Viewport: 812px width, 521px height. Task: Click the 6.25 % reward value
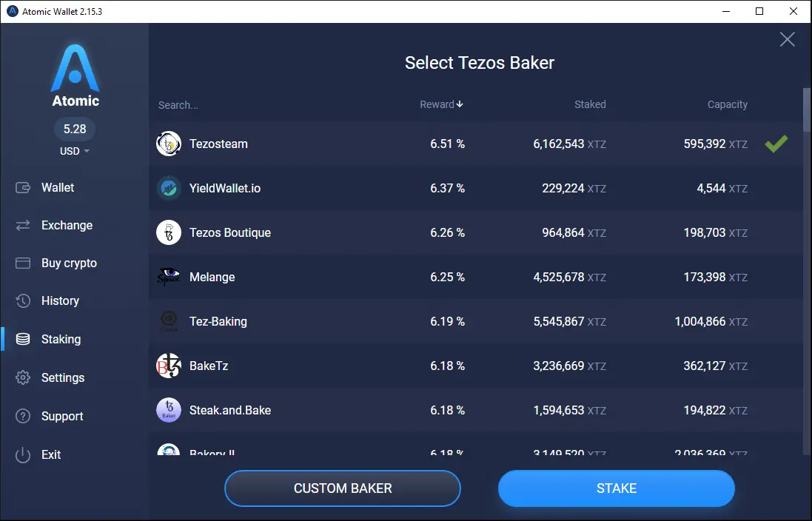[447, 277]
